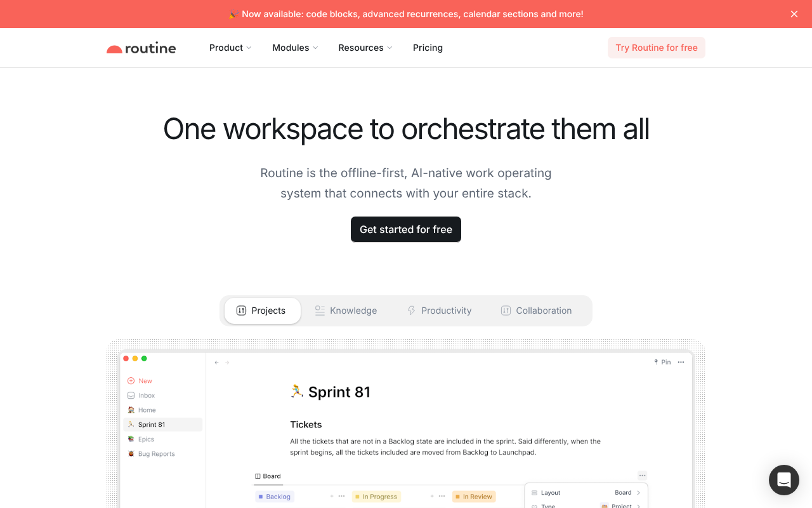This screenshot has width=812, height=508.
Task: Click the Routine logo in the header
Action: coord(141,48)
